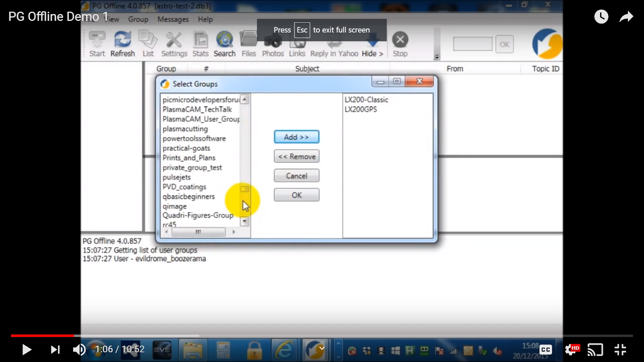Open the List toolbar icon
644x362 pixels.
click(148, 44)
